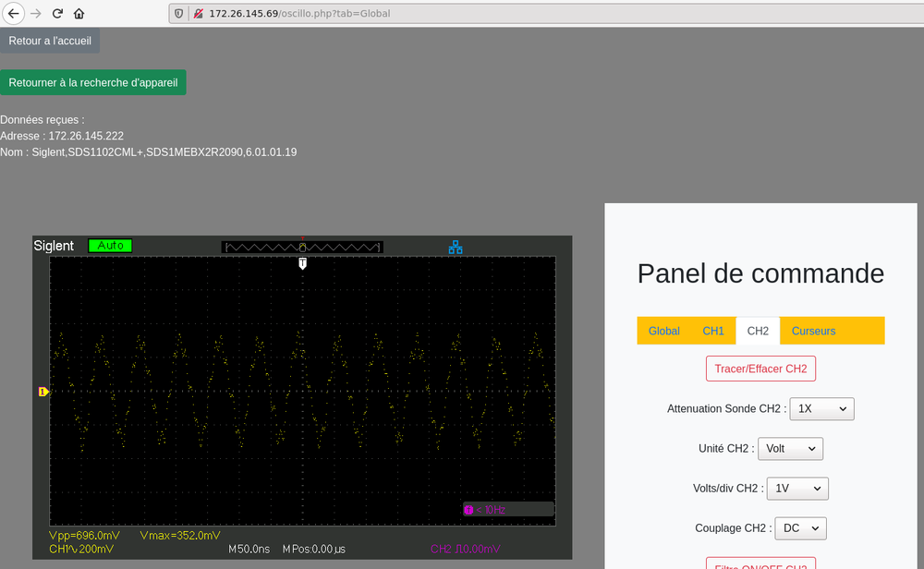The width and height of the screenshot is (924, 569).
Task: Click the blue network icon on oscilloscope
Action: 455,247
